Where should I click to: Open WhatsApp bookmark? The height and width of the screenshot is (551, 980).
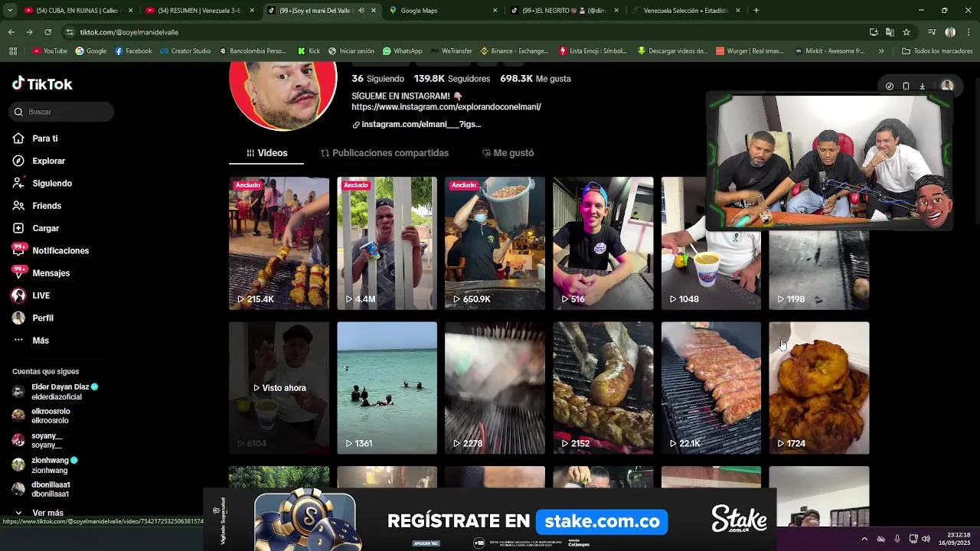tap(402, 51)
